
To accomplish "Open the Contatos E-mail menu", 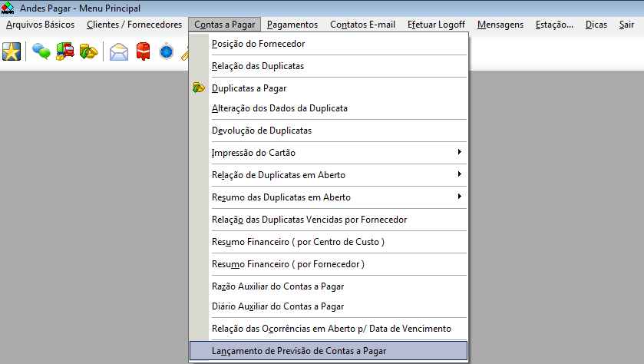I will pyautogui.click(x=362, y=25).
